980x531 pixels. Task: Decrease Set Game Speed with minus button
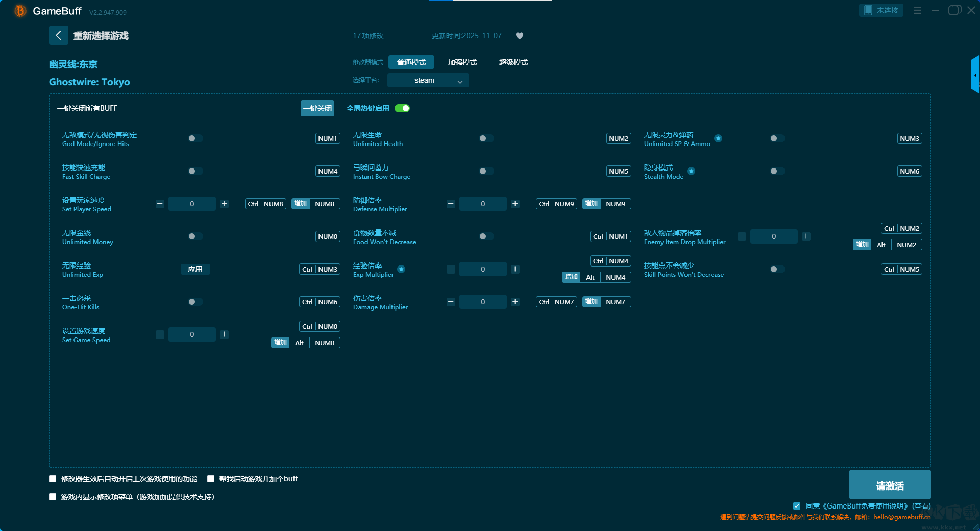(160, 334)
